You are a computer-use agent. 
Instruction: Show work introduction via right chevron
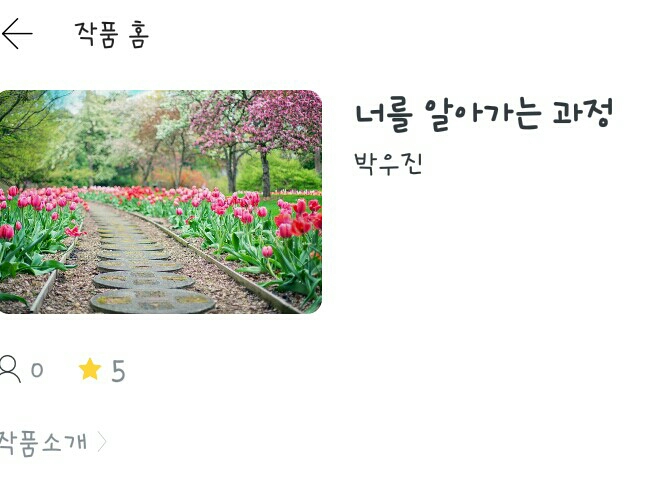[102, 442]
